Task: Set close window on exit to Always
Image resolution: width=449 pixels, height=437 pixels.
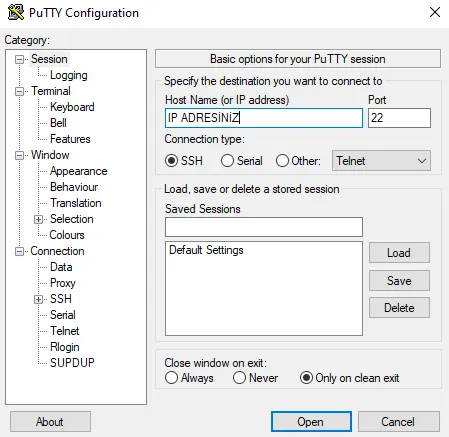Action: pyautogui.click(x=171, y=378)
